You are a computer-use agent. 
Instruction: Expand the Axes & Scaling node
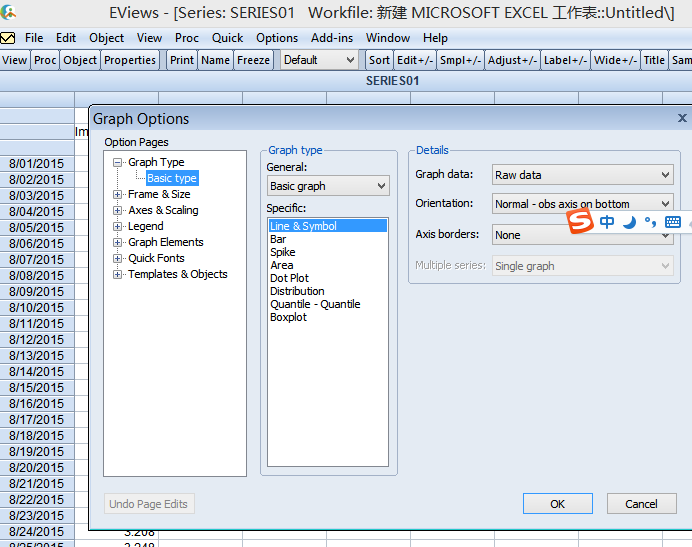[117, 211]
